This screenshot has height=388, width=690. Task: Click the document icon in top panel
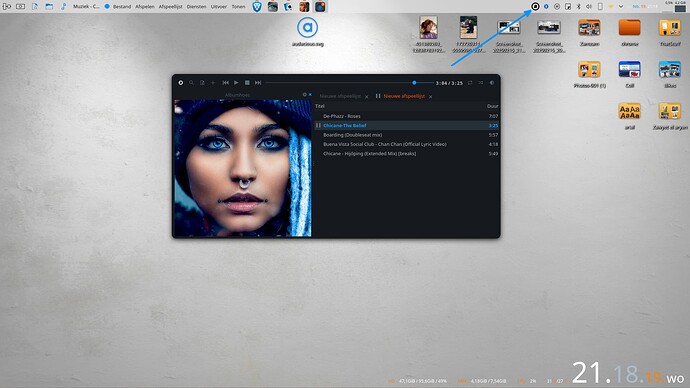(35, 7)
